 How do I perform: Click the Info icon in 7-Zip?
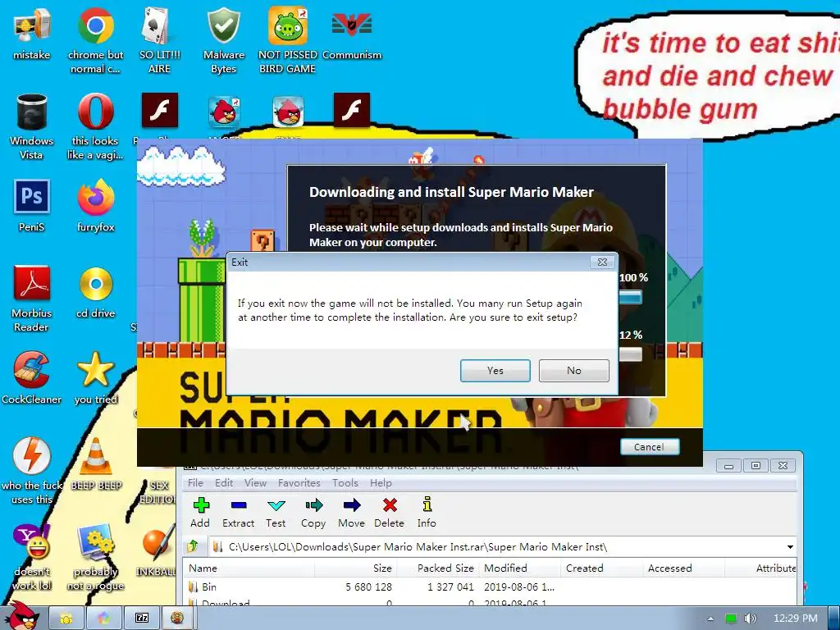(x=427, y=513)
